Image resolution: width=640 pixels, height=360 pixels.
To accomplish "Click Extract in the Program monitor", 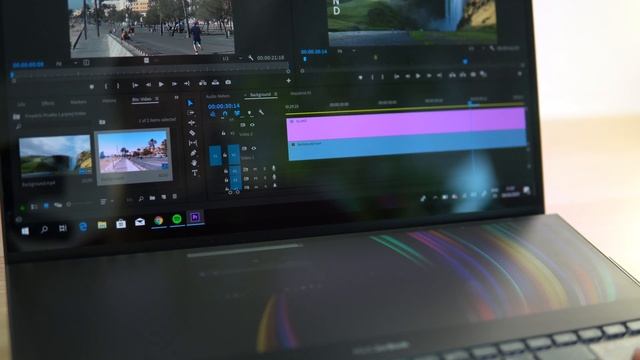I will 463,75.
